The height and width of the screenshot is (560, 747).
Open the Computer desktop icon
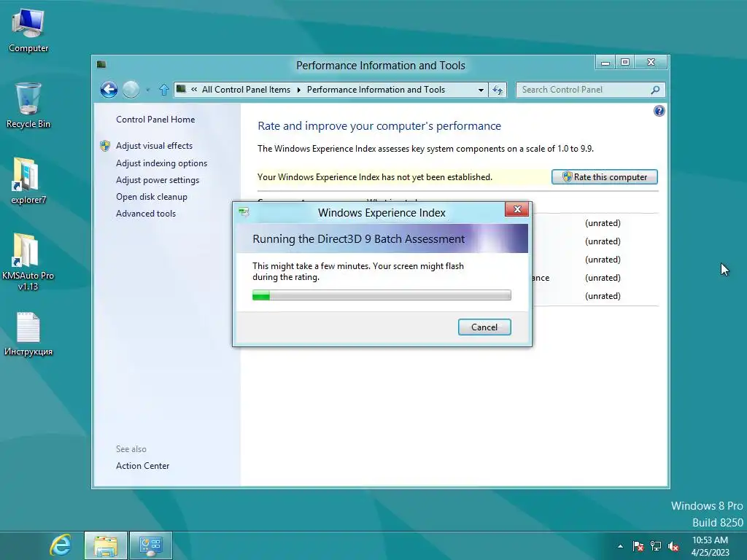(28, 31)
